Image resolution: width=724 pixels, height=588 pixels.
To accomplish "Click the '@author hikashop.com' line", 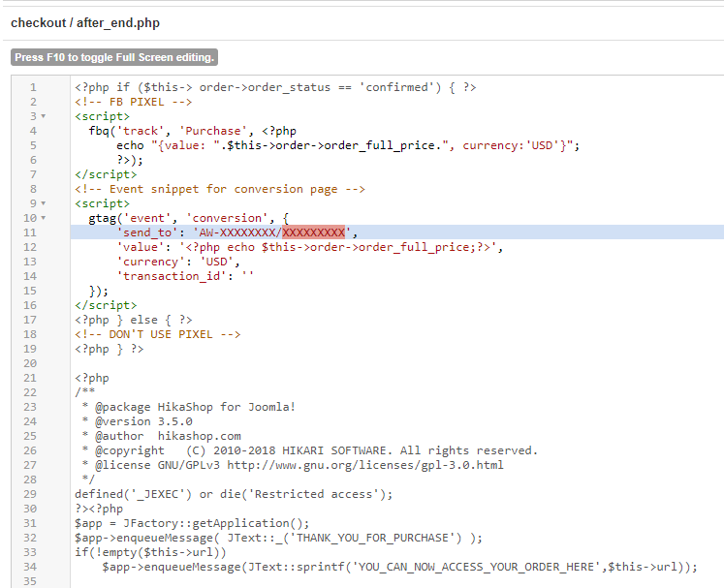I will [x=161, y=436].
